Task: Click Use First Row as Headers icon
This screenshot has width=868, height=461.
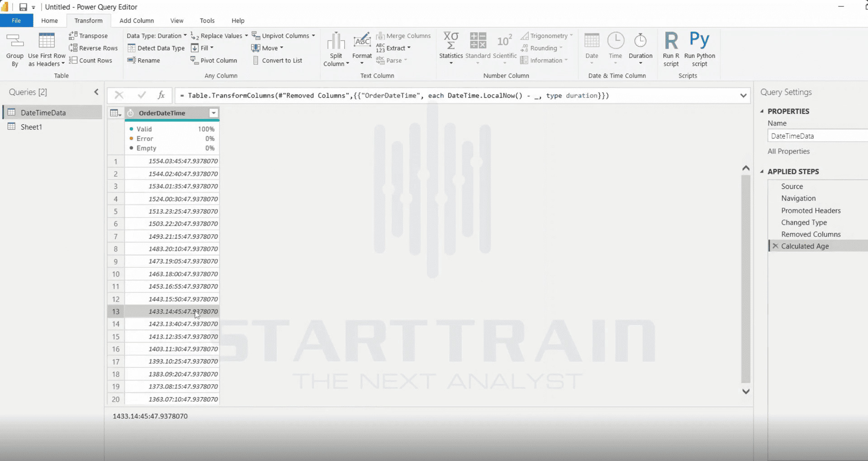Action: 47,41
